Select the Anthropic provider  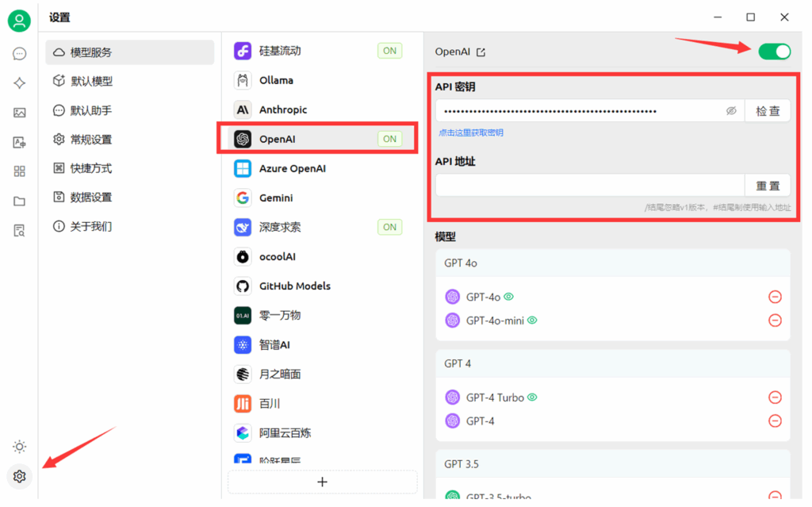282,110
